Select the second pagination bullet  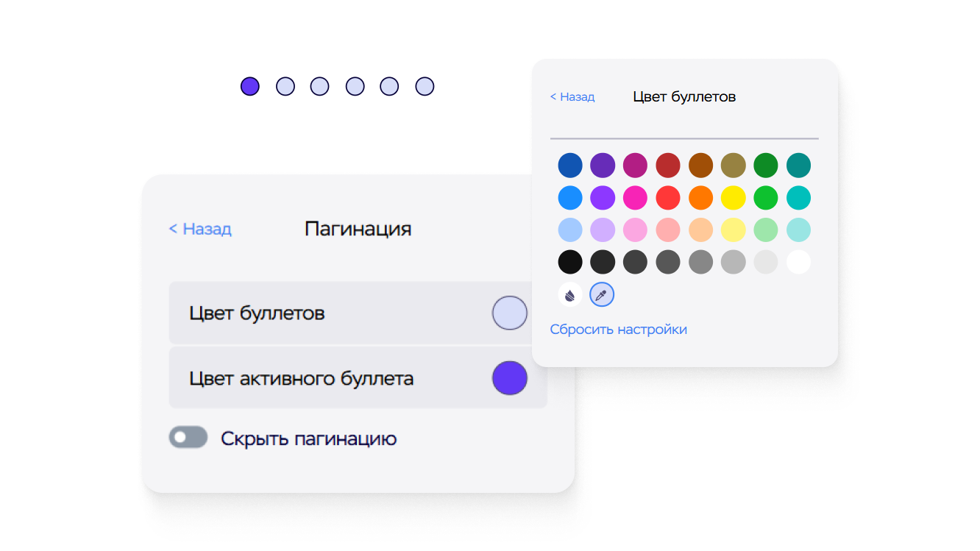coord(285,86)
